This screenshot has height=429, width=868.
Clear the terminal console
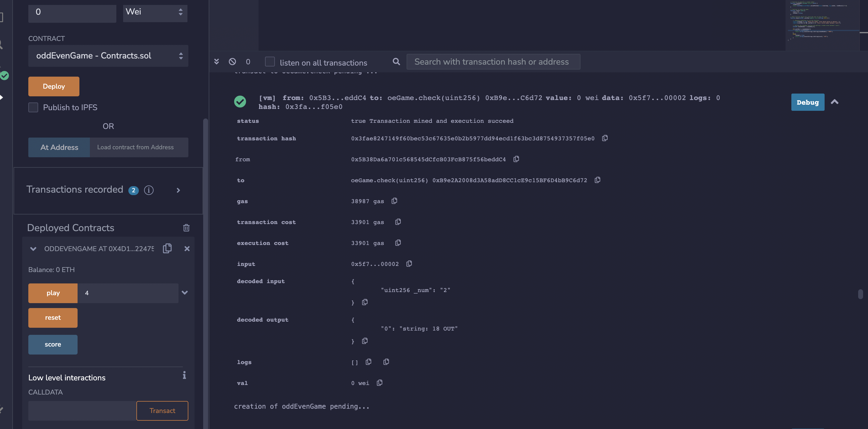coord(232,62)
